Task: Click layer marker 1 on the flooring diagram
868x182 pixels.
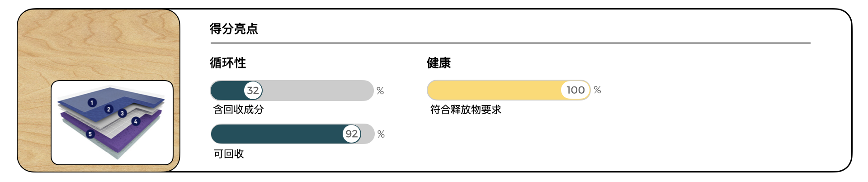Action: pyautogui.click(x=92, y=103)
